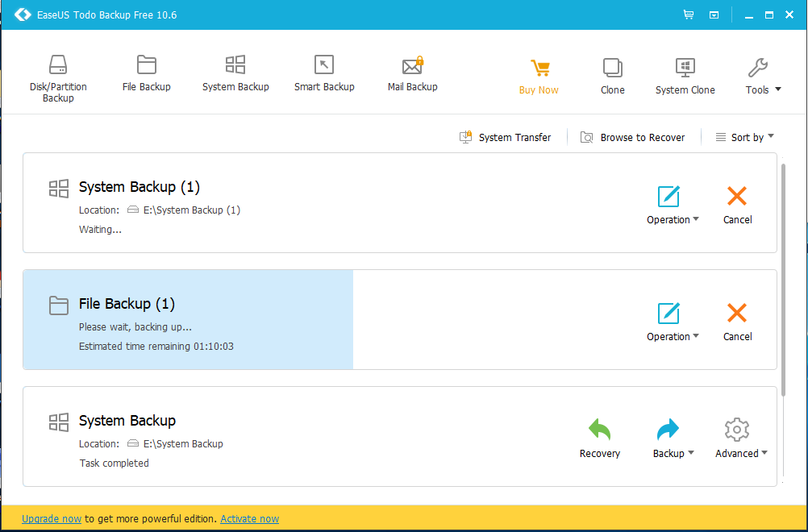Open the System Clone tool

(x=685, y=77)
